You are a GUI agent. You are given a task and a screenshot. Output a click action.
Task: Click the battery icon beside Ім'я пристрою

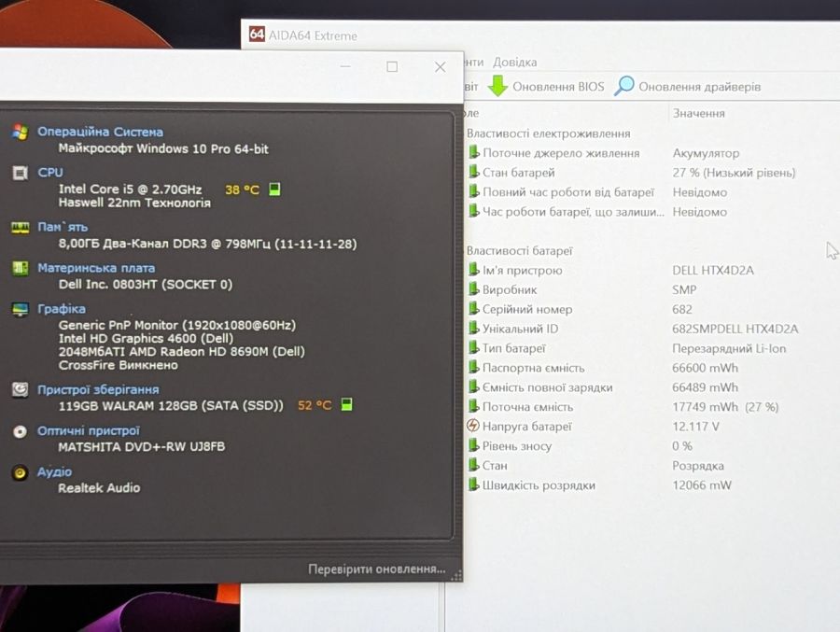[x=473, y=270]
